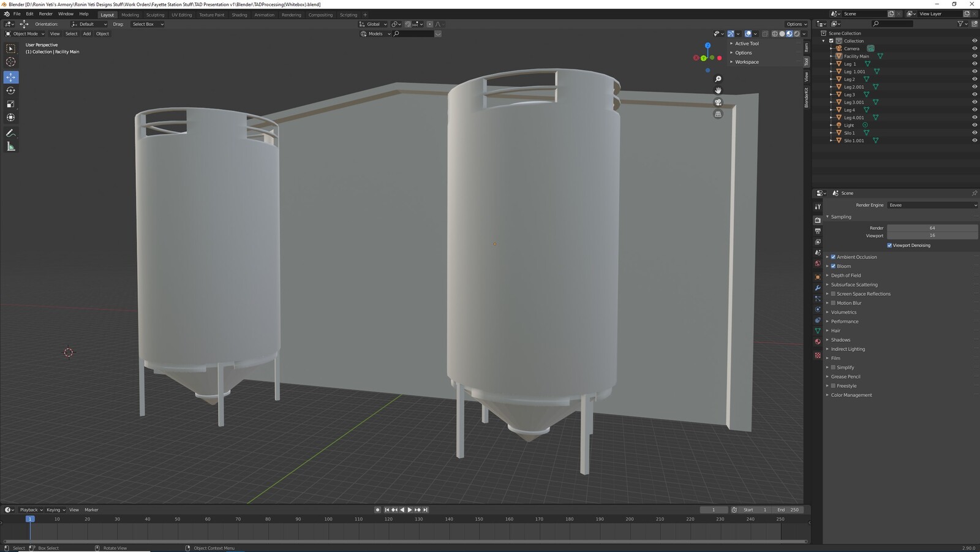The image size is (980, 552).
Task: Open Render Engine Eevee dropdown
Action: 932,205
